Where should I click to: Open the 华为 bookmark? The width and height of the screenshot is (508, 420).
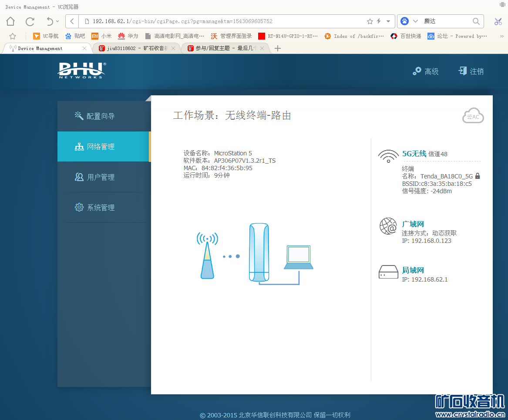[128, 36]
